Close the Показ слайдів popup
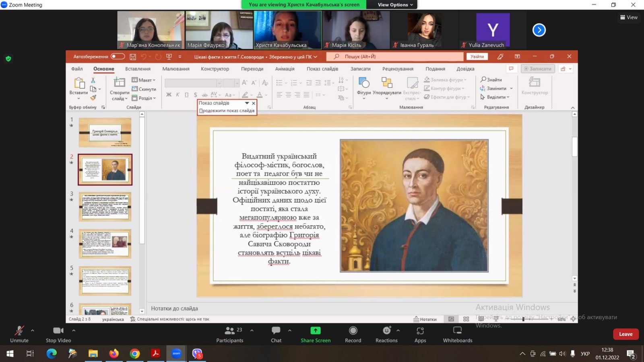644x362 pixels. pos(254,103)
